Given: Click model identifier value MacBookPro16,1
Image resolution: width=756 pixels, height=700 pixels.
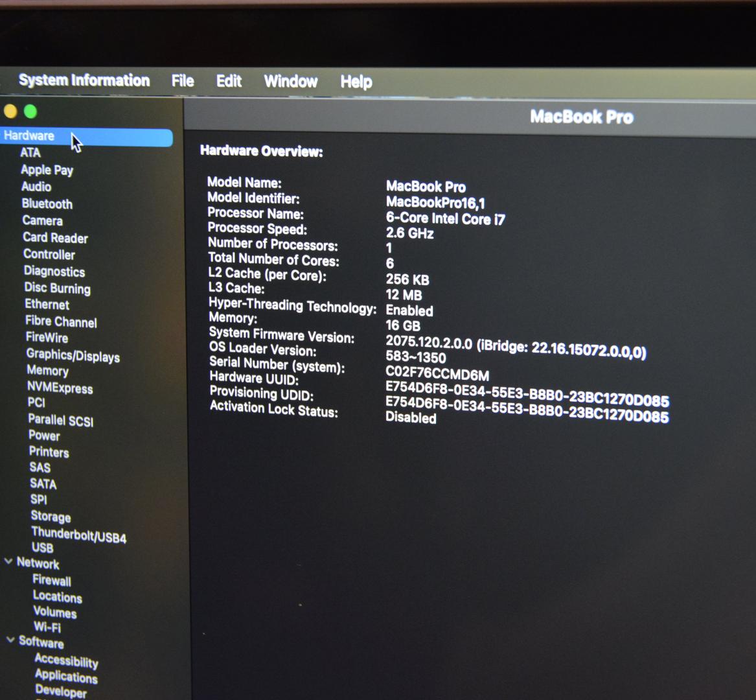Looking at the screenshot, I should point(435,202).
